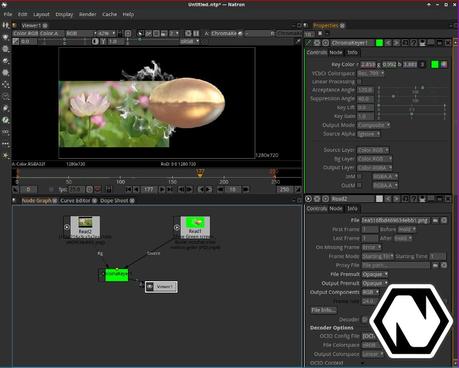Open the YCbCr Colorspace dropdown
This screenshot has width=459, height=368.
(370, 73)
